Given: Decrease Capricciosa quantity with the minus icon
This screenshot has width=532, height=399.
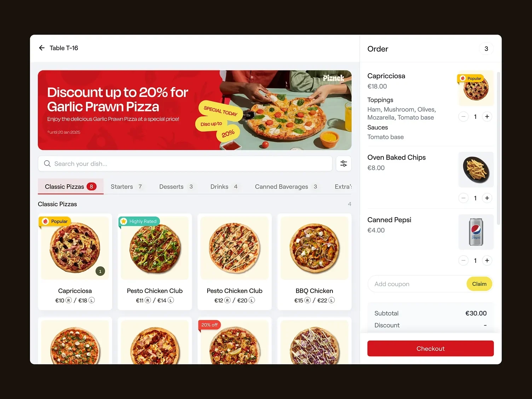Looking at the screenshot, I should (463, 116).
